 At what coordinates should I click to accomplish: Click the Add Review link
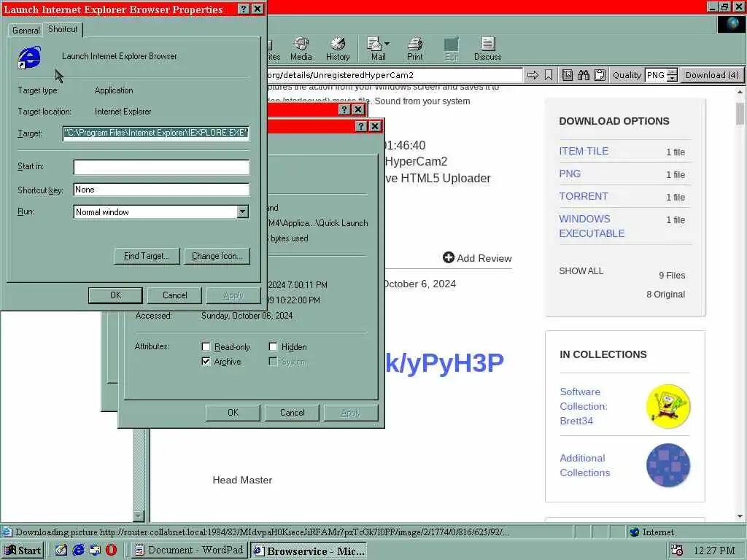(x=477, y=258)
